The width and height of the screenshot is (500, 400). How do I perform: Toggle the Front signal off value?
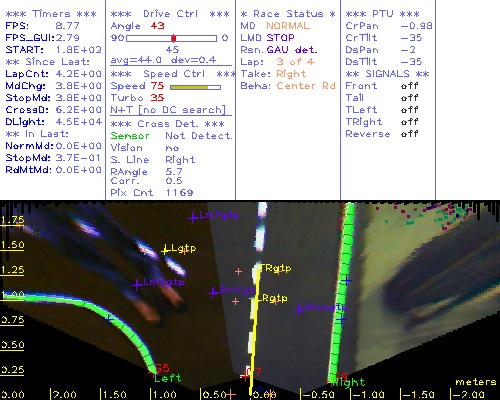point(409,86)
